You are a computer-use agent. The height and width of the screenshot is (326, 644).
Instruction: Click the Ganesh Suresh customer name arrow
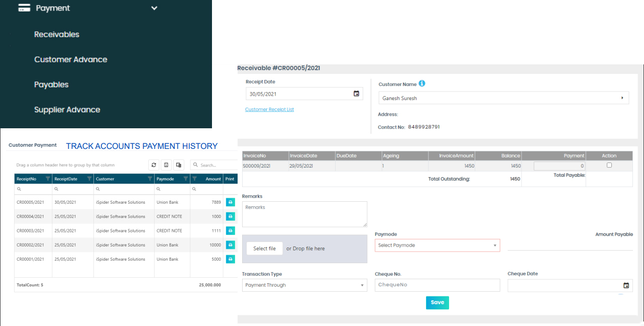click(622, 98)
